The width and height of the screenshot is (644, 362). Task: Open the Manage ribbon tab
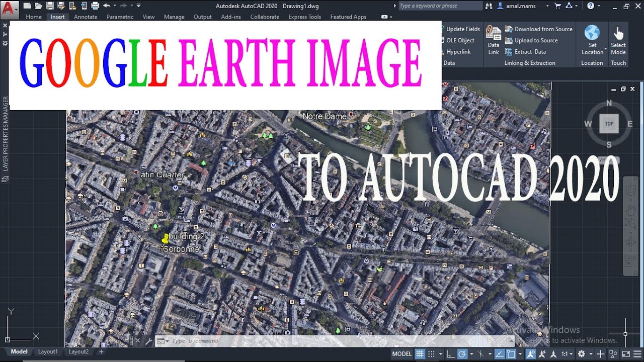(174, 17)
